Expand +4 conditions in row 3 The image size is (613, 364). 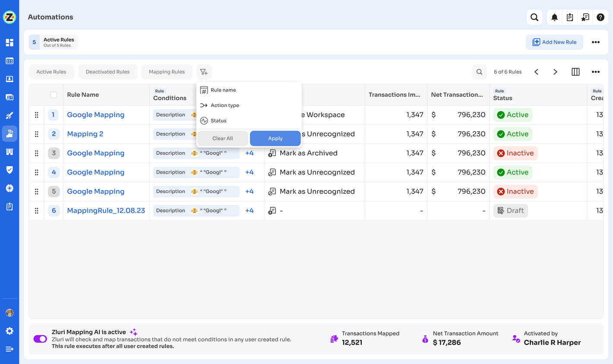(250, 153)
